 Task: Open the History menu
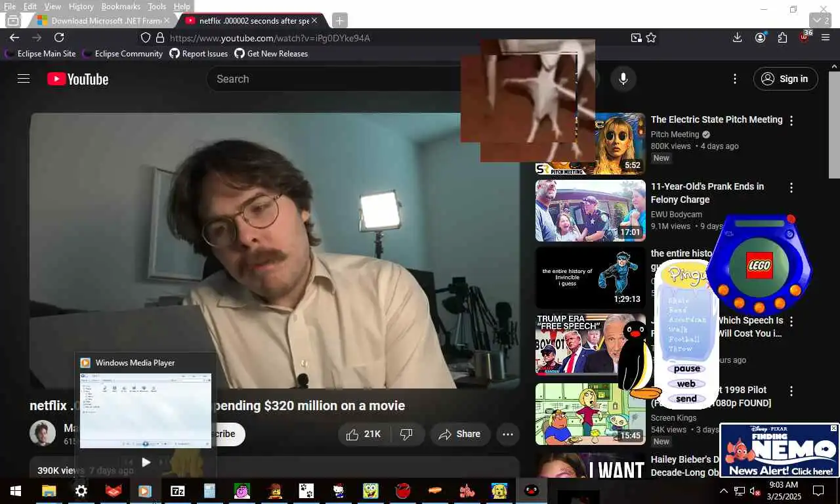click(x=81, y=7)
